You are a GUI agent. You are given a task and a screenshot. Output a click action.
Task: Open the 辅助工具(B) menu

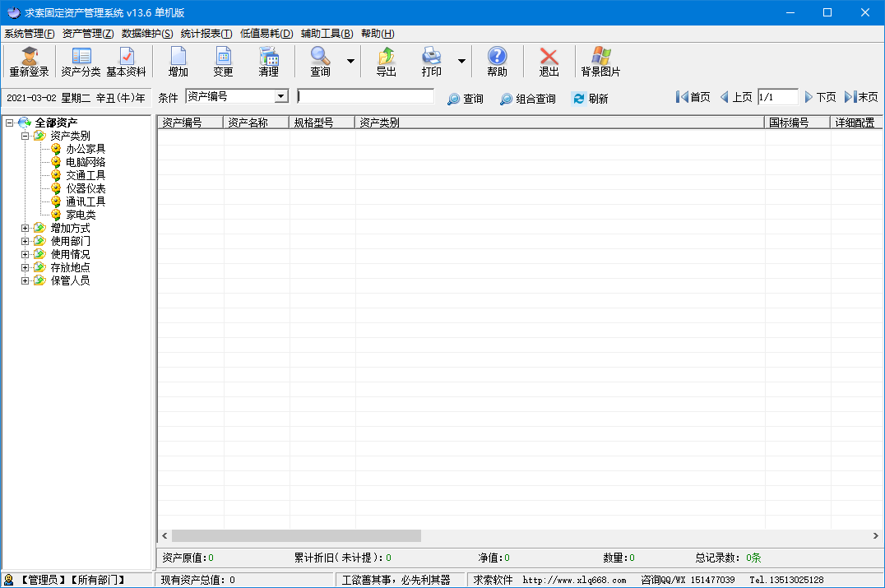327,34
